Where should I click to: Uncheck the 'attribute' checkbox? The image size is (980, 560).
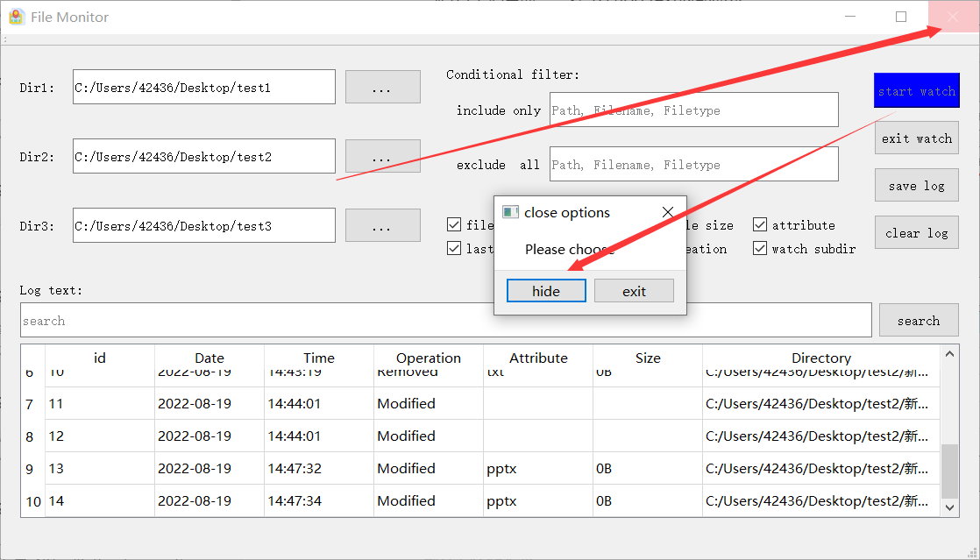(x=760, y=224)
